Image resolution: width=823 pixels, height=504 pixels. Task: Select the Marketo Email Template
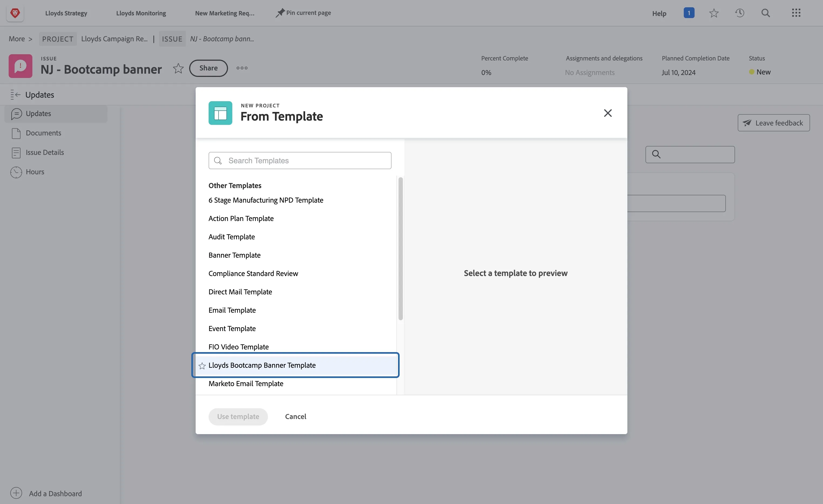(x=246, y=384)
